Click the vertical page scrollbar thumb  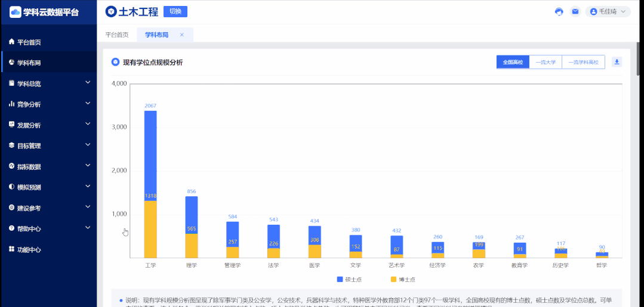(638, 58)
